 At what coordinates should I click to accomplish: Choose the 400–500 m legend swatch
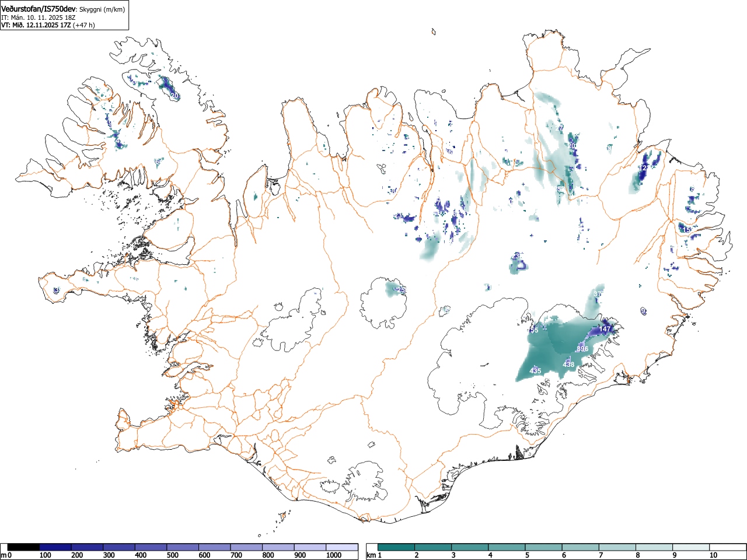tap(151, 547)
